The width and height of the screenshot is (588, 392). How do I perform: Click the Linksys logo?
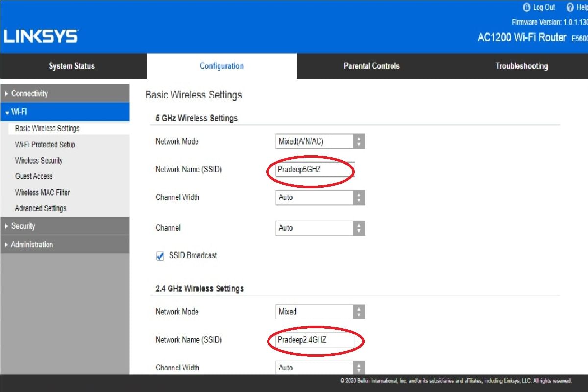[x=41, y=36]
